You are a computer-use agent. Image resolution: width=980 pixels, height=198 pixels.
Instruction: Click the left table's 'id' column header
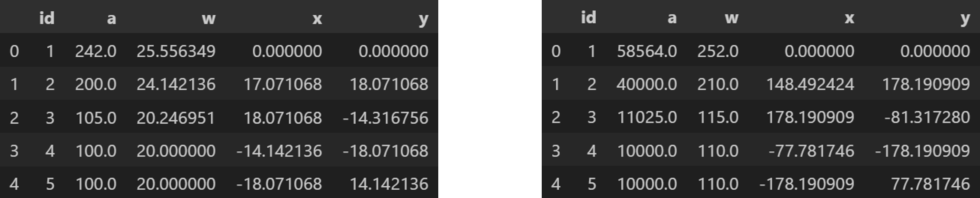pos(47,18)
